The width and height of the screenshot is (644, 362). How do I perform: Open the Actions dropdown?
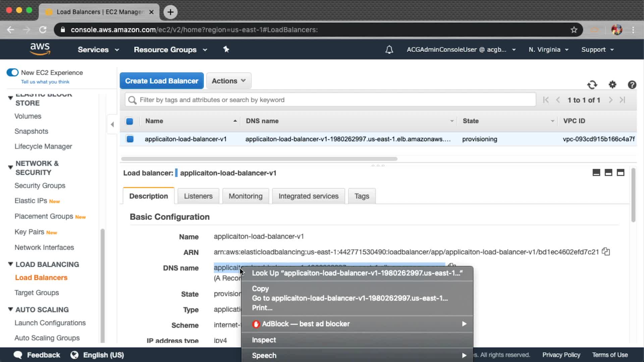[x=229, y=81]
